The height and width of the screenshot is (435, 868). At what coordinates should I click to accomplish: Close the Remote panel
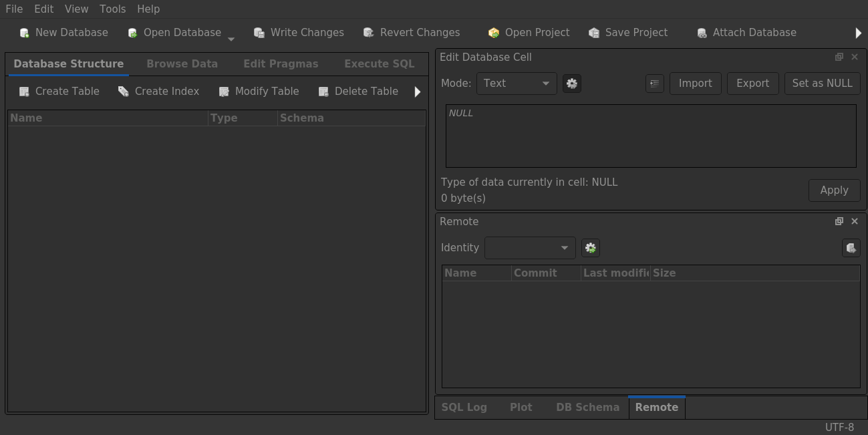tap(855, 222)
